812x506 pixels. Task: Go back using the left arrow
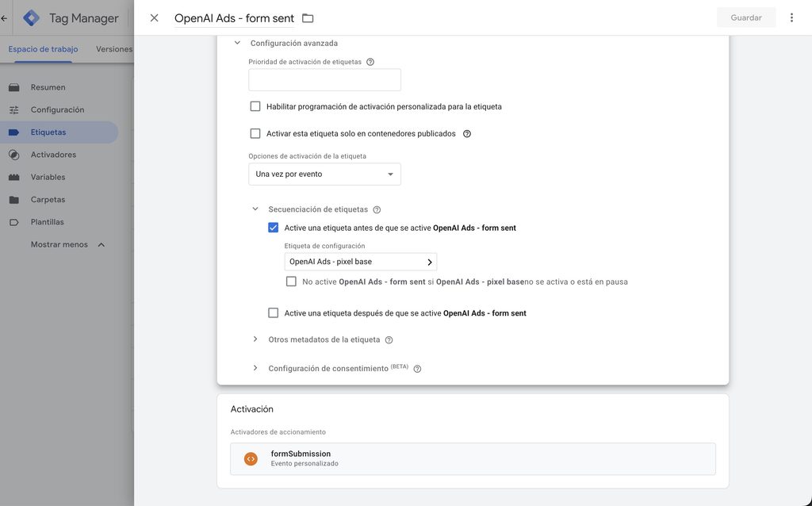(4, 18)
